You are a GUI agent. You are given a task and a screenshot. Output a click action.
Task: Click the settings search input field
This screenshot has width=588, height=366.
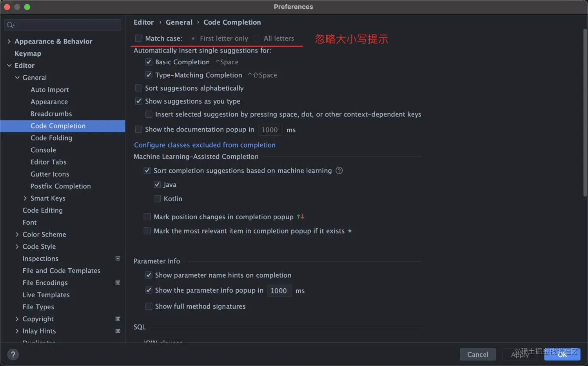(x=63, y=25)
